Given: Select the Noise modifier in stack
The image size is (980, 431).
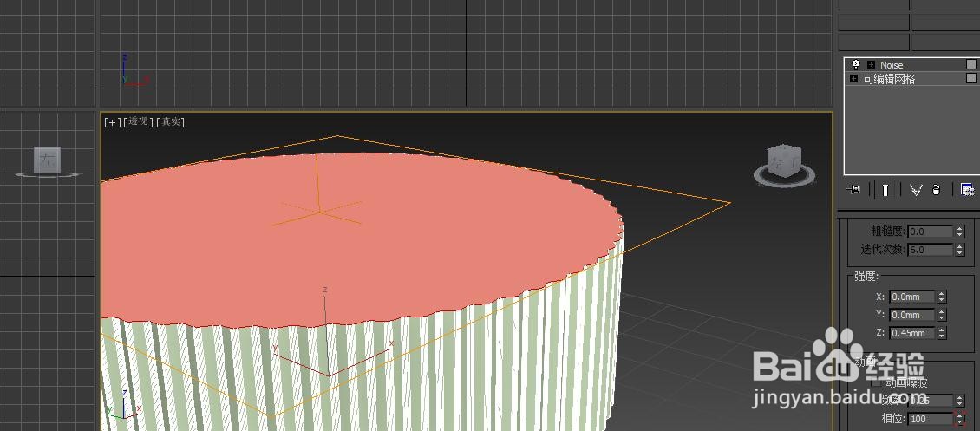Looking at the screenshot, I should pyautogui.click(x=892, y=65).
